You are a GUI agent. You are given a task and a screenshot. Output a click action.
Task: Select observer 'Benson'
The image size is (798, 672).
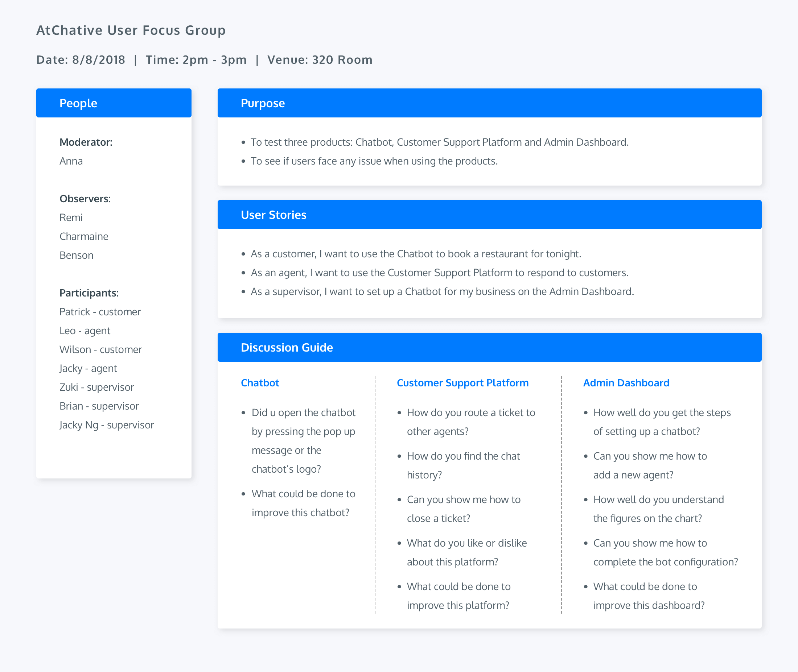pos(76,255)
